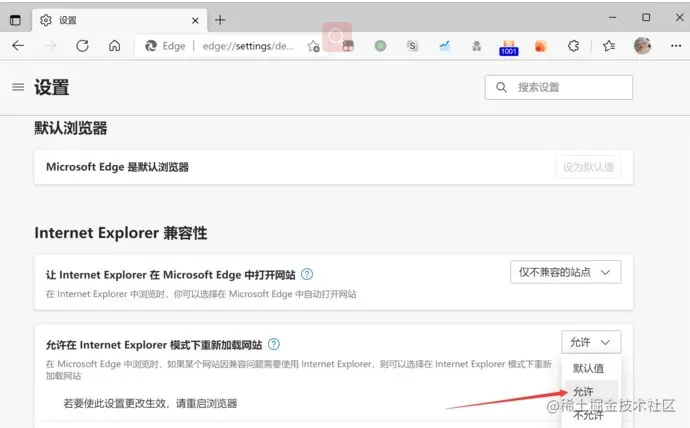The height and width of the screenshot is (428, 690).
Task: Open the S extension icon
Action: [412, 46]
